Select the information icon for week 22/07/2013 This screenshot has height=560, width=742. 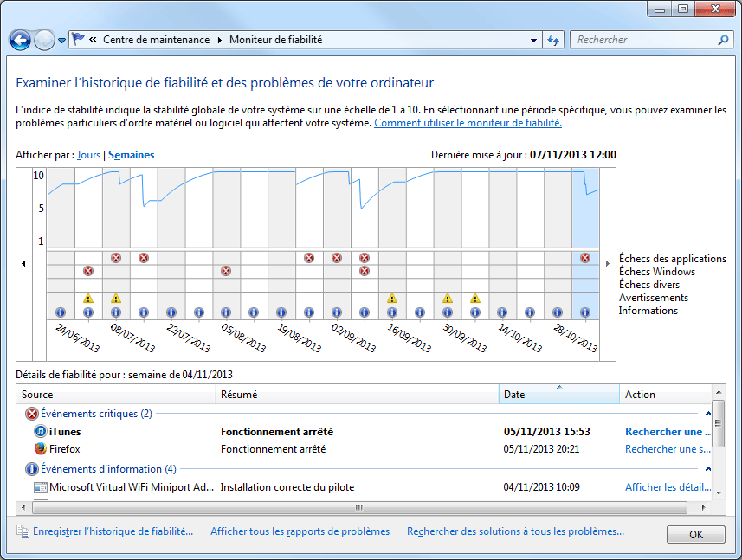click(171, 312)
